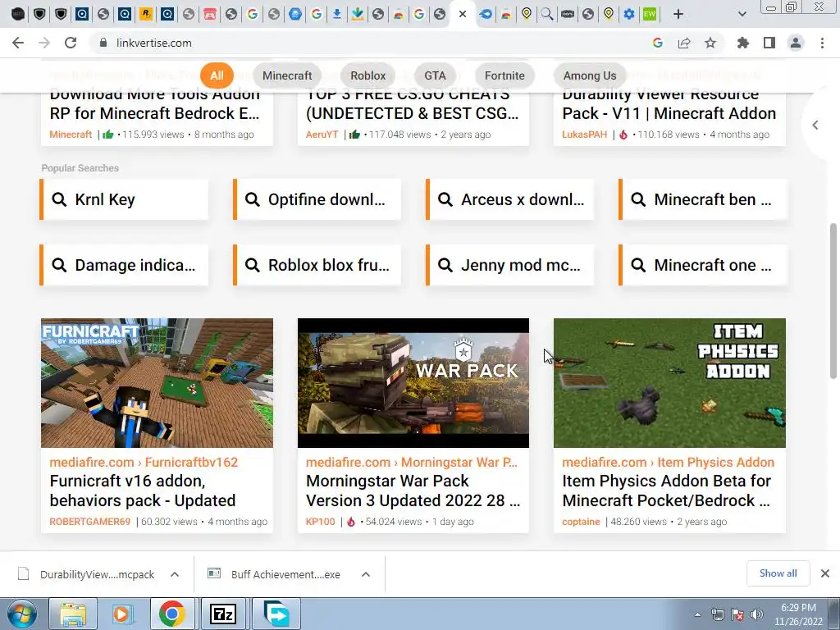Viewport: 840px width, 630px height.
Task: Open the browser side panel
Action: pos(769,43)
